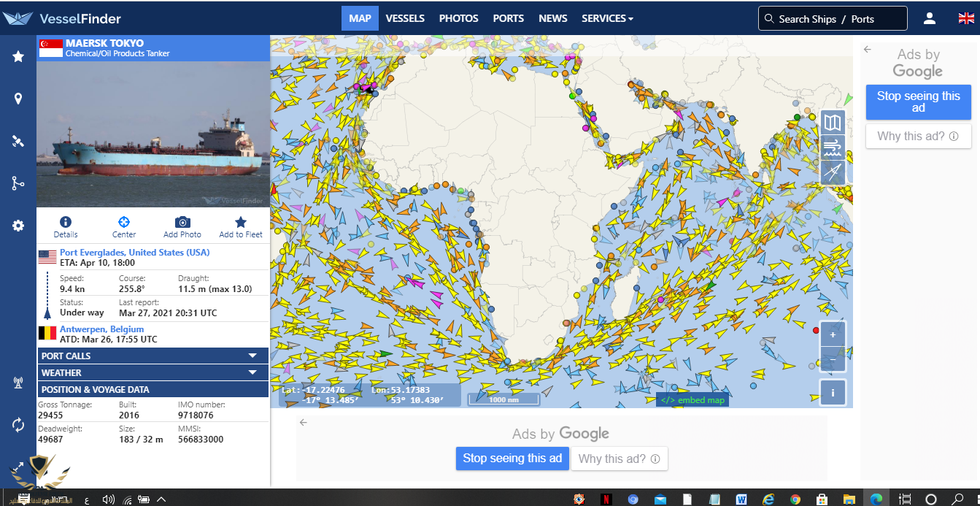Switch to the VESSELS tab

coord(405,18)
